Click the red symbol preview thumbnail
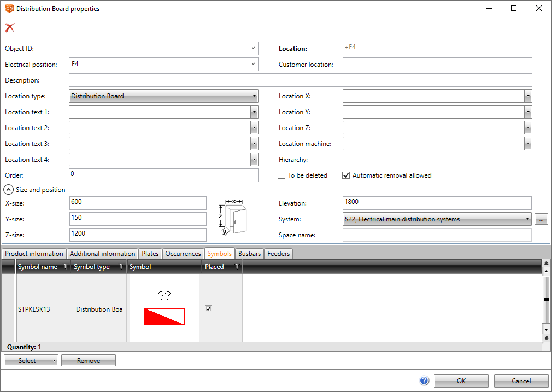Screen dimensions: 552x392 [164, 317]
